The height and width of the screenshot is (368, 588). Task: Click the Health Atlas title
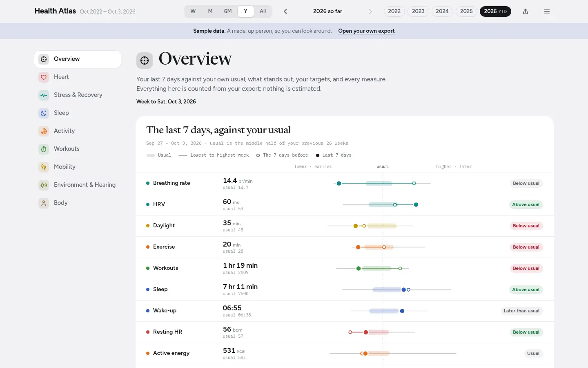click(55, 11)
